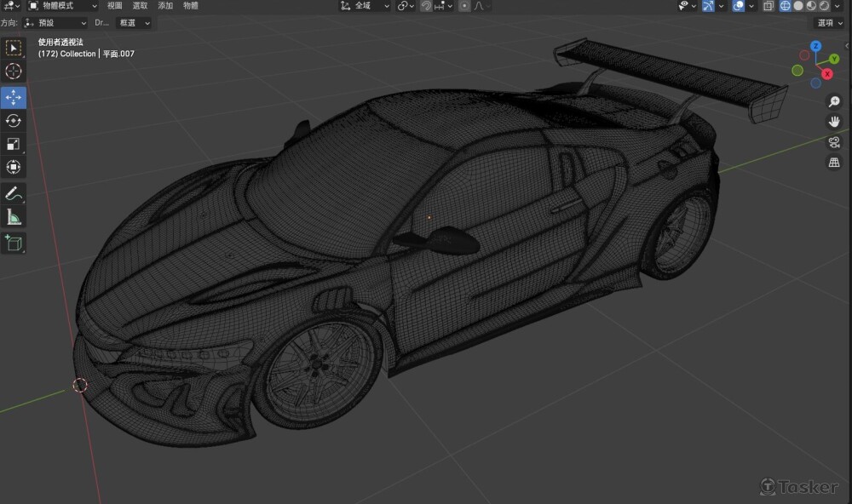Pick the Measure tool
This screenshot has width=852, height=504.
click(14, 217)
